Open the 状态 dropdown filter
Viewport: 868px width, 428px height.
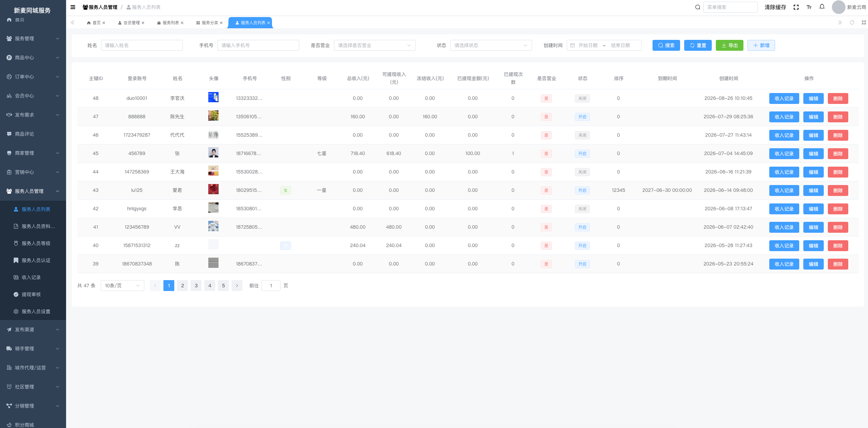point(491,45)
